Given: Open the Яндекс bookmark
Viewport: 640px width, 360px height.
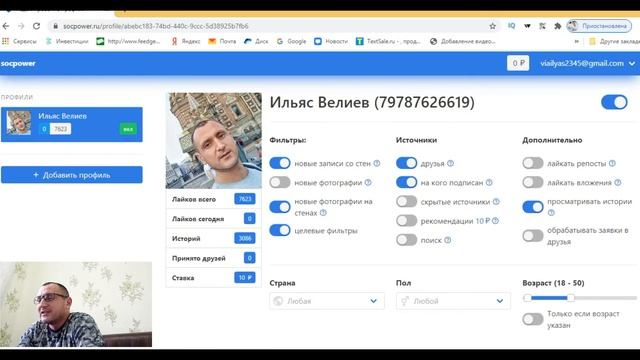Looking at the screenshot, I should pos(186,41).
